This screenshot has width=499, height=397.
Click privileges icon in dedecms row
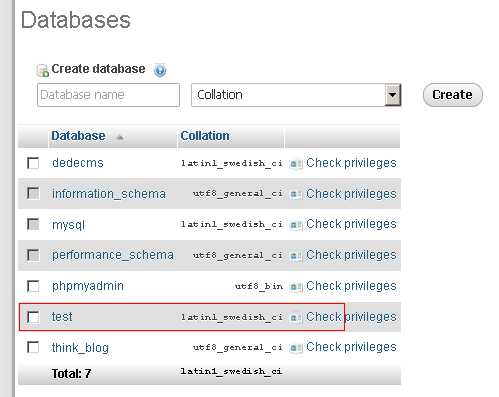tap(295, 164)
